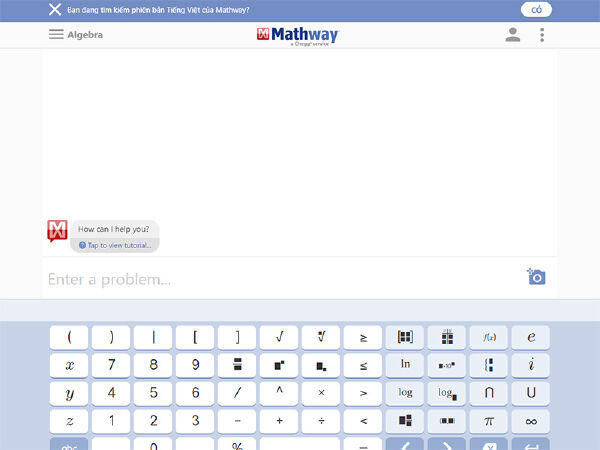Insert the imaginary unit i

point(531,365)
